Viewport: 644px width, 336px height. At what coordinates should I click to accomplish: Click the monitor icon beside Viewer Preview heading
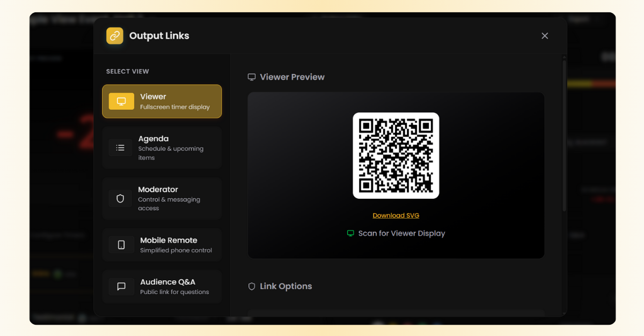(251, 77)
